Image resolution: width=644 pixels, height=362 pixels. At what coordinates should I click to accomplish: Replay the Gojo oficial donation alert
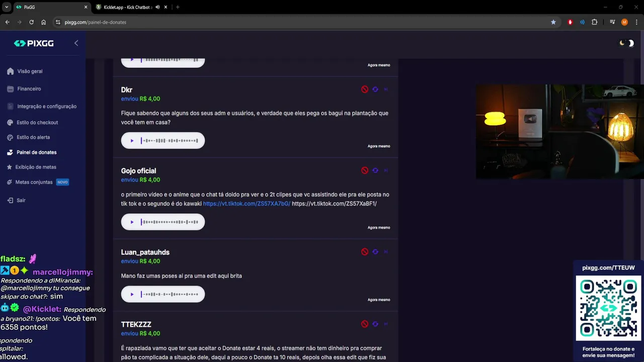375,170
